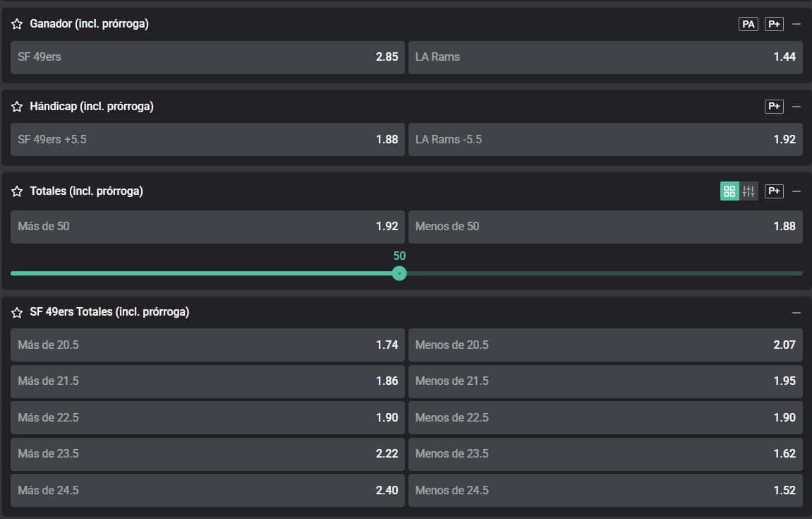The image size is (812, 519).
Task: Switch Totales to grid view
Action: pos(729,191)
